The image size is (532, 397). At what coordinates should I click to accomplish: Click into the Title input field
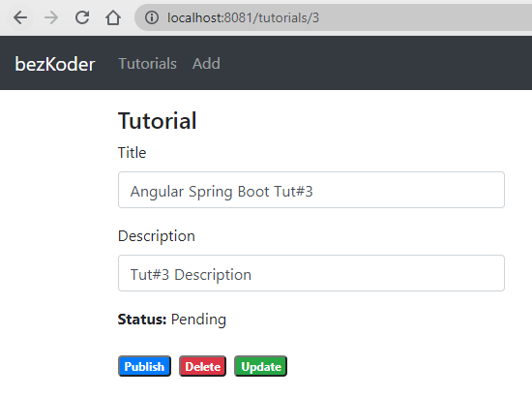click(311, 190)
